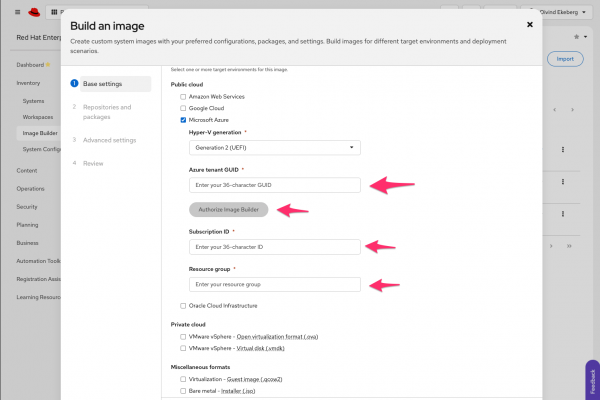600x400 pixels.
Task: Select the Advanced settings wizard step
Action: click(109, 140)
